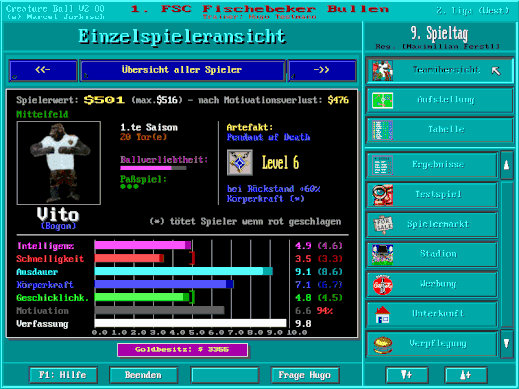Open the Aufstellung lineup menu
The width and height of the screenshot is (519, 389).
(x=439, y=100)
